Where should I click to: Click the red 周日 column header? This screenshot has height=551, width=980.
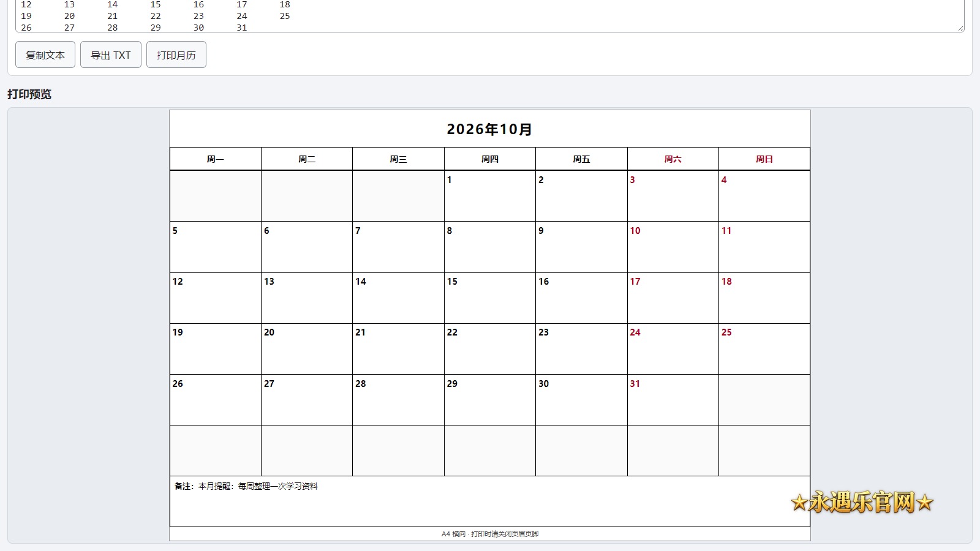[764, 159]
